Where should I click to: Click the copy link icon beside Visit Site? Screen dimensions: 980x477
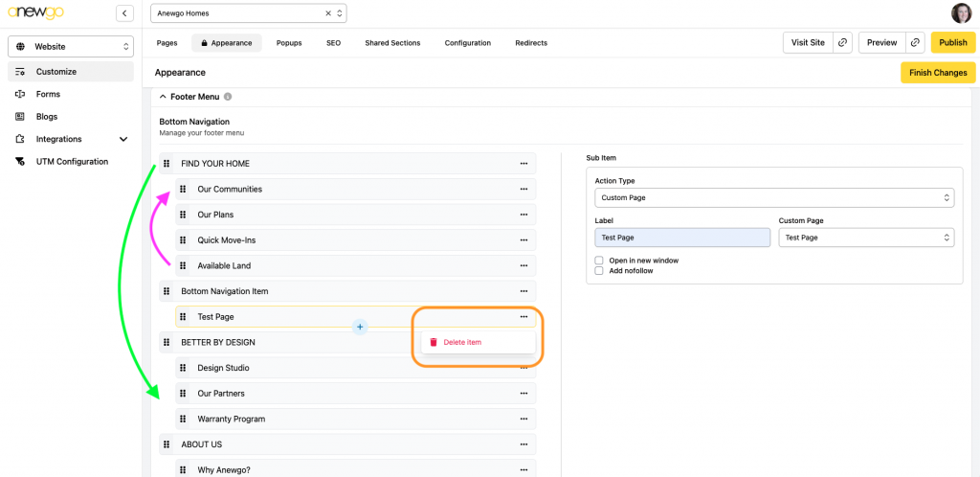coord(842,42)
